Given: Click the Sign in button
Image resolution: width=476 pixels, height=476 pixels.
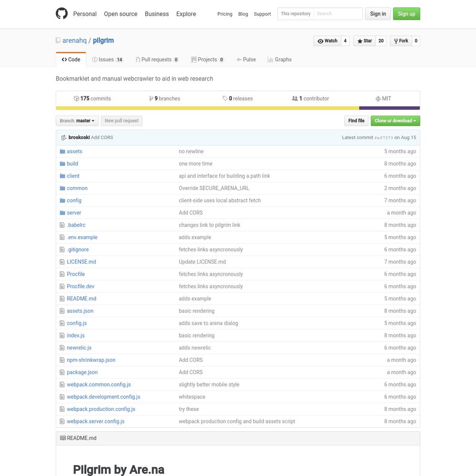Looking at the screenshot, I should 378,14.
